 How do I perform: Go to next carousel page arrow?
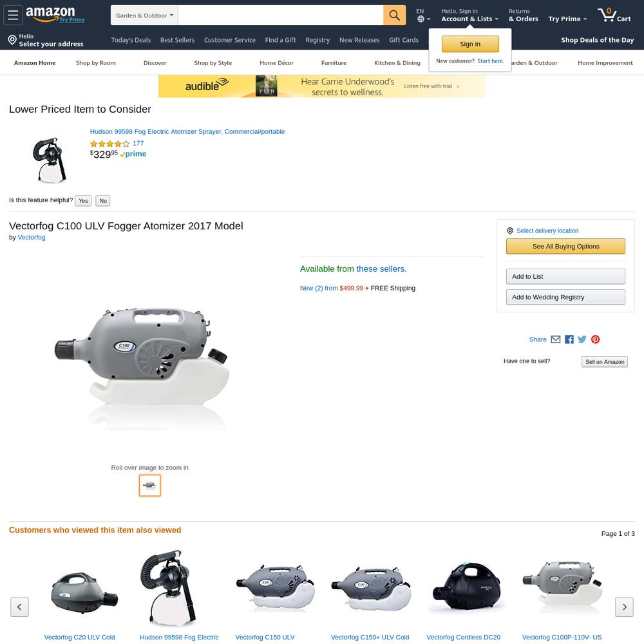click(x=624, y=607)
